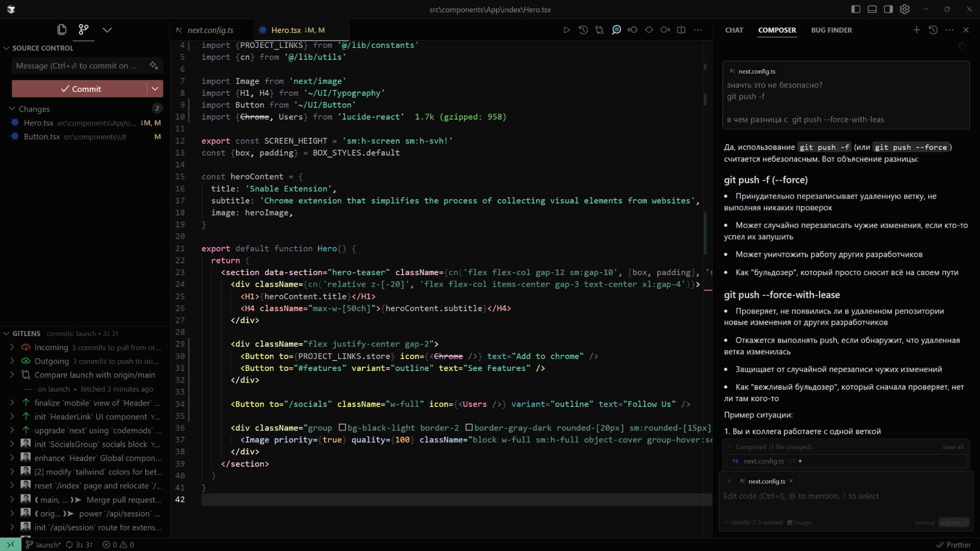Image resolution: width=980 pixels, height=551 pixels.
Task: Toggle the secondary side bar layout icon
Action: (x=889, y=9)
